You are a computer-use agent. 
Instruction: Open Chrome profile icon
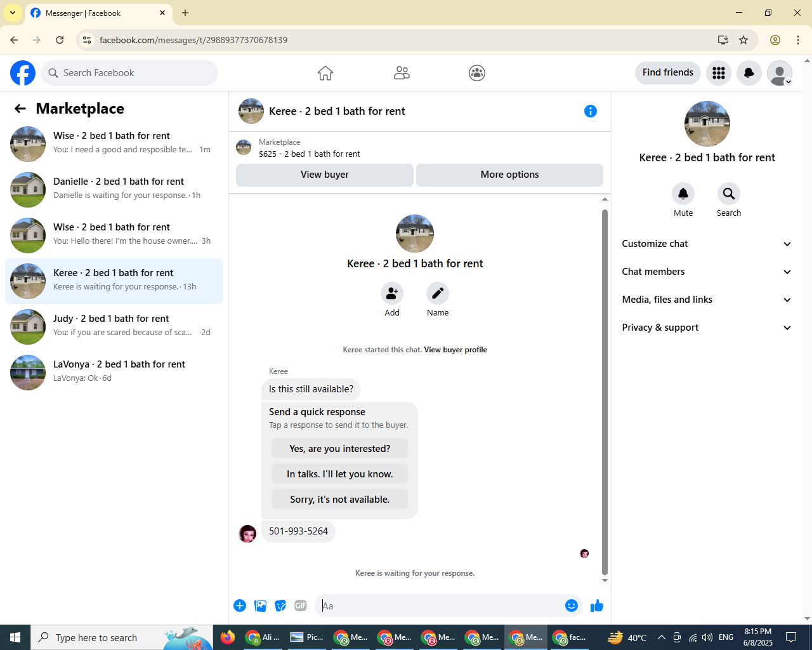point(775,40)
